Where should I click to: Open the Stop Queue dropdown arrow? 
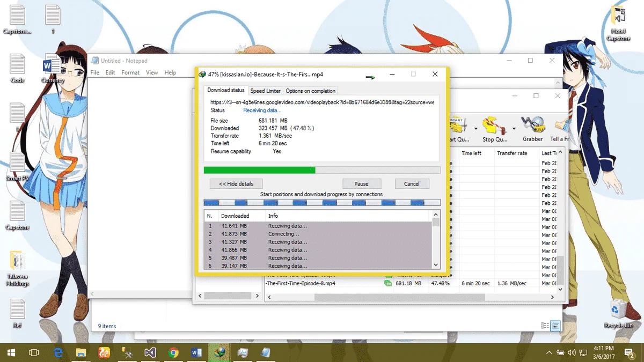(514, 129)
